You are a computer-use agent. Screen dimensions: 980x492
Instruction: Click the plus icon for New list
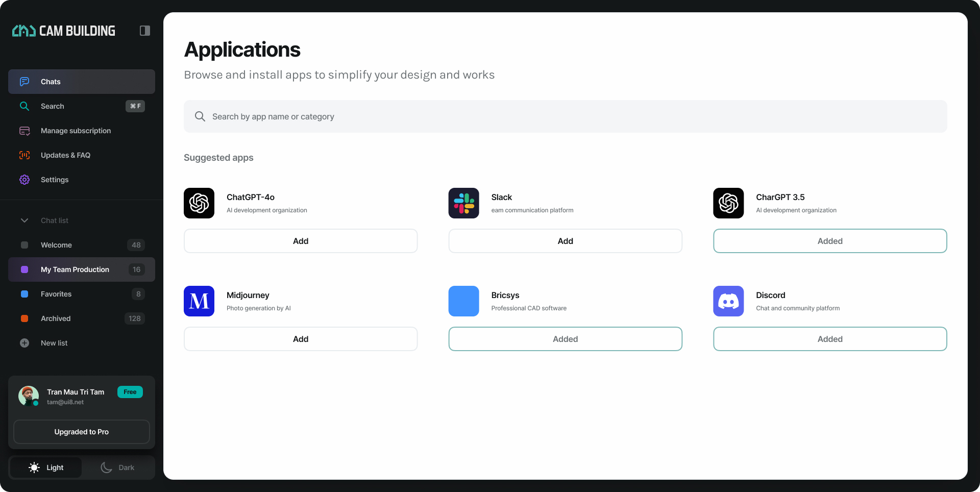coord(24,343)
